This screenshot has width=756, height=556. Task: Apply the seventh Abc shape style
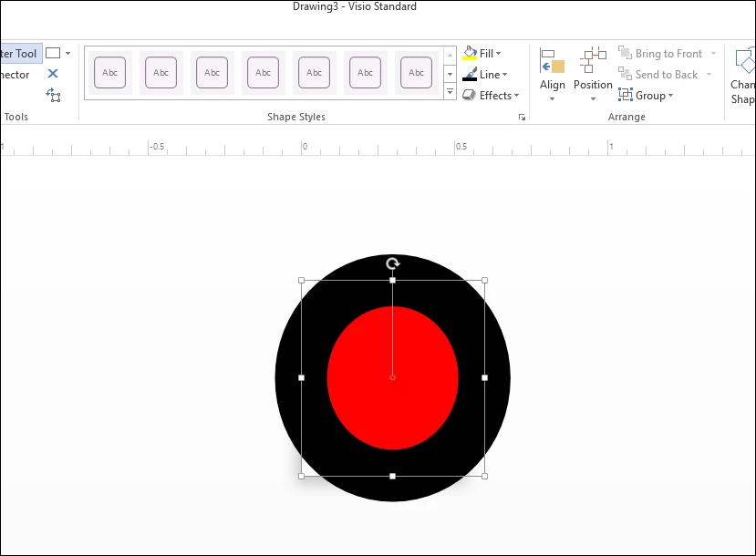click(417, 73)
